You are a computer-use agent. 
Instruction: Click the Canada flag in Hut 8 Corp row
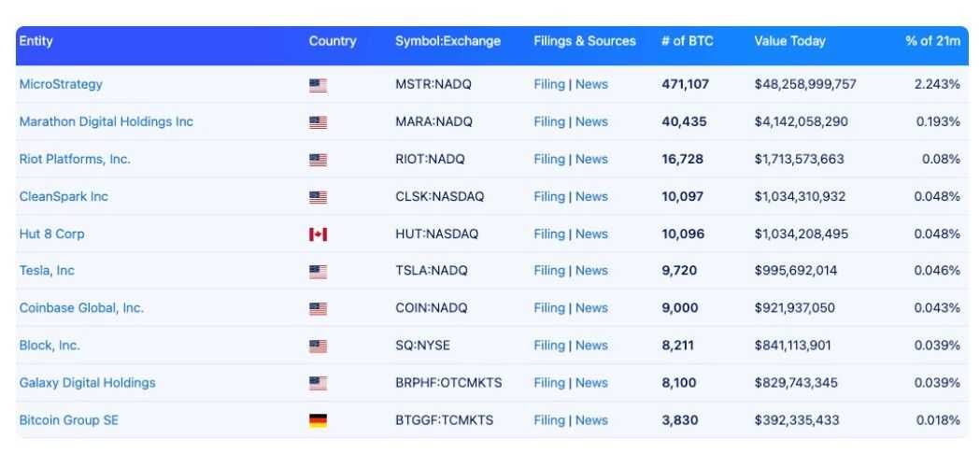(x=318, y=234)
